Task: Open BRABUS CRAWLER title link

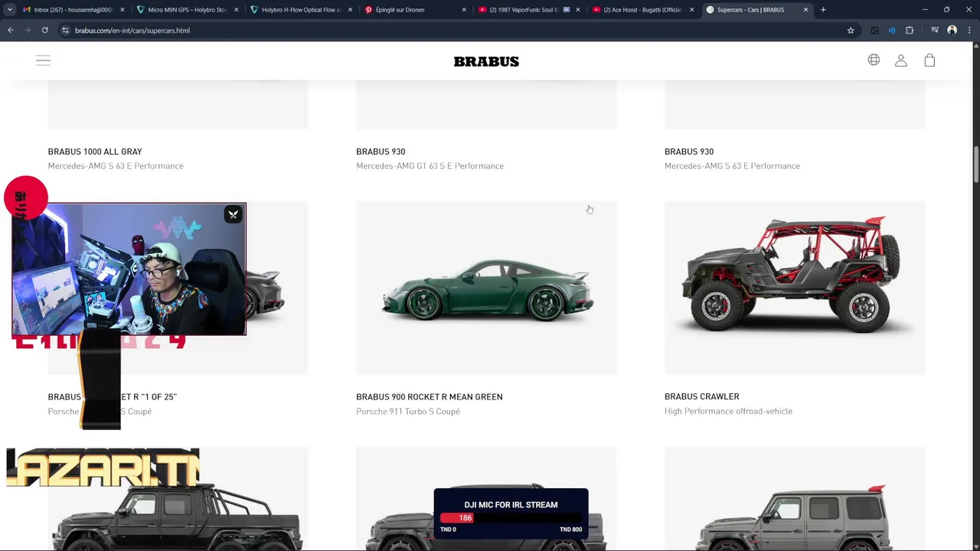Action: pyautogui.click(x=702, y=396)
